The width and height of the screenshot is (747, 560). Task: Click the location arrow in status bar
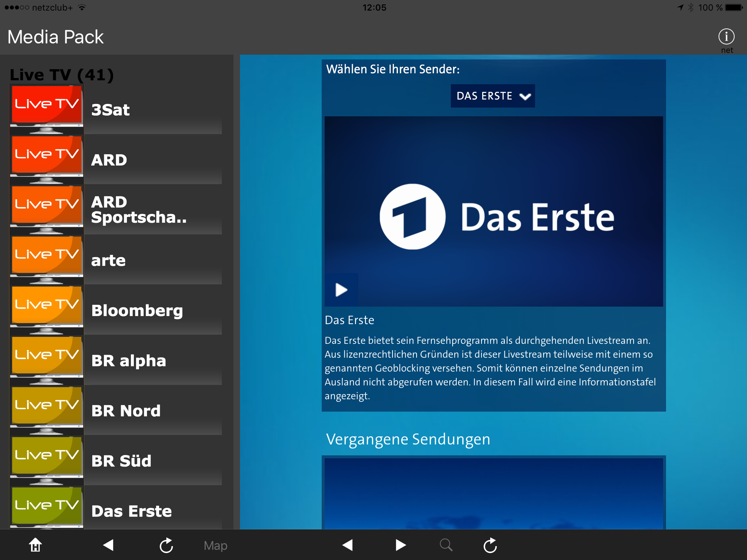(x=680, y=8)
